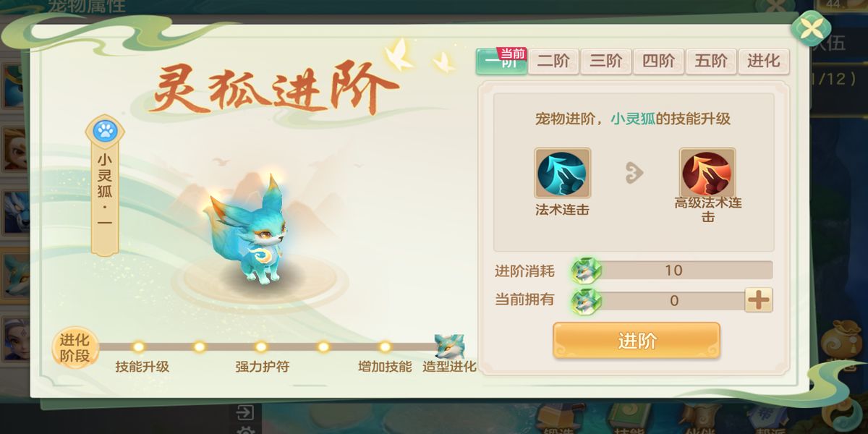Open the 四阶 tab
This screenshot has height=434, width=868.
(x=658, y=61)
